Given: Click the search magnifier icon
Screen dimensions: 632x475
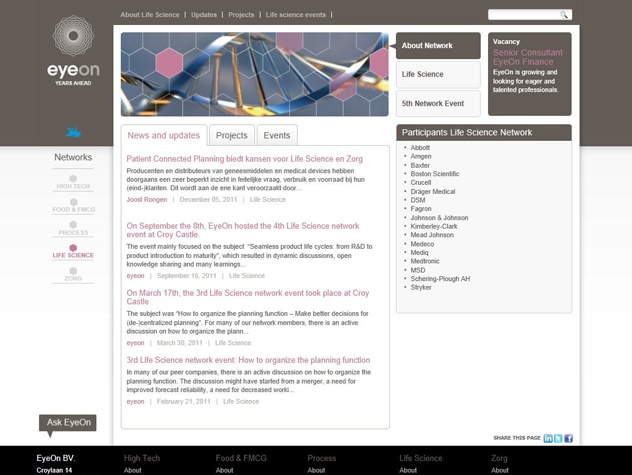Looking at the screenshot, I should [563, 15].
